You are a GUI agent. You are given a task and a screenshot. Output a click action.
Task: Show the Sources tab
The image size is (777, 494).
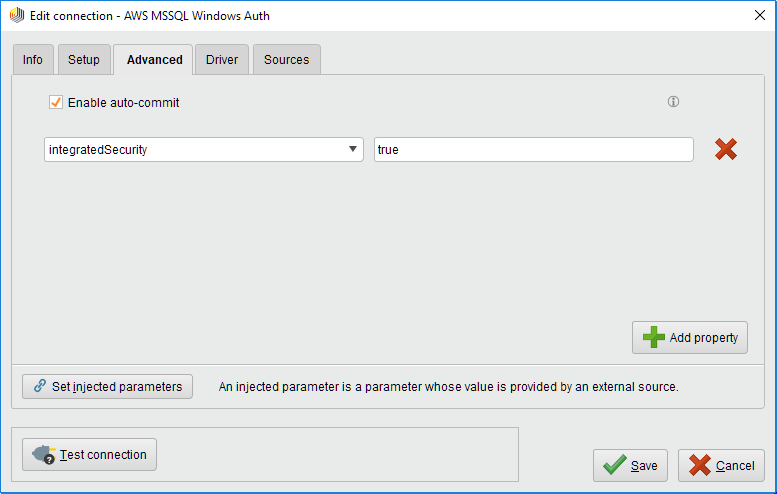coord(286,60)
